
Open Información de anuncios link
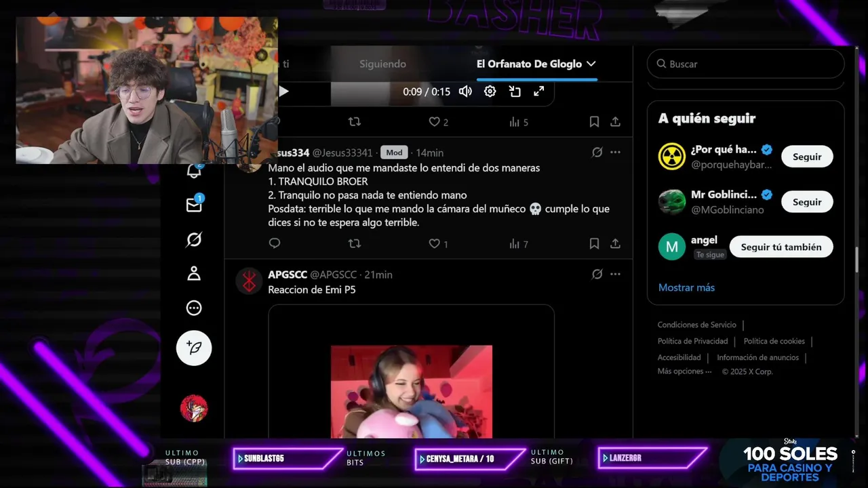click(x=757, y=357)
